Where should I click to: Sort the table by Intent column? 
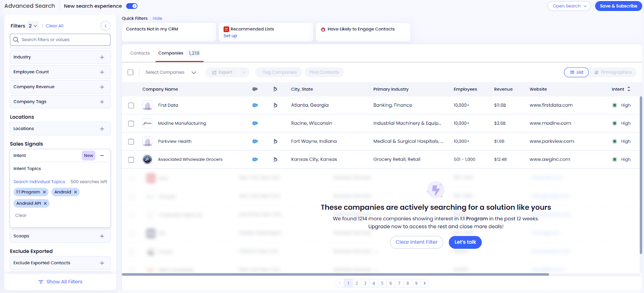(x=629, y=89)
